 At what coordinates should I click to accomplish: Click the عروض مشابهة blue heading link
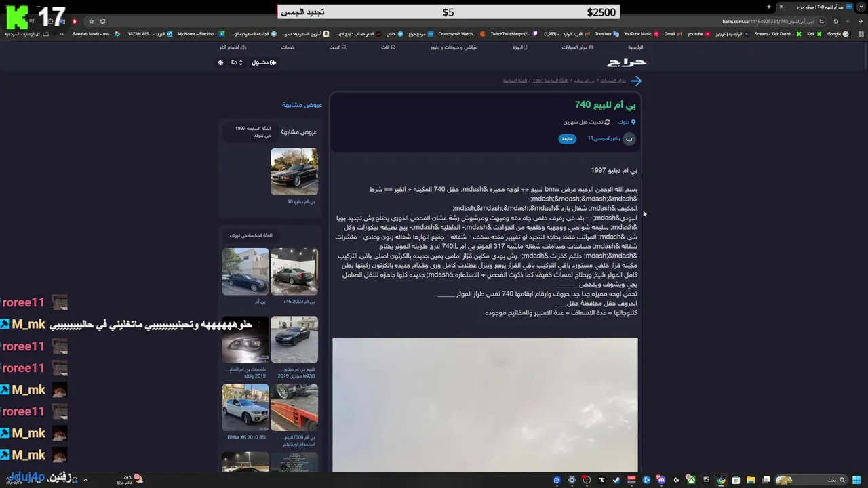(x=302, y=105)
